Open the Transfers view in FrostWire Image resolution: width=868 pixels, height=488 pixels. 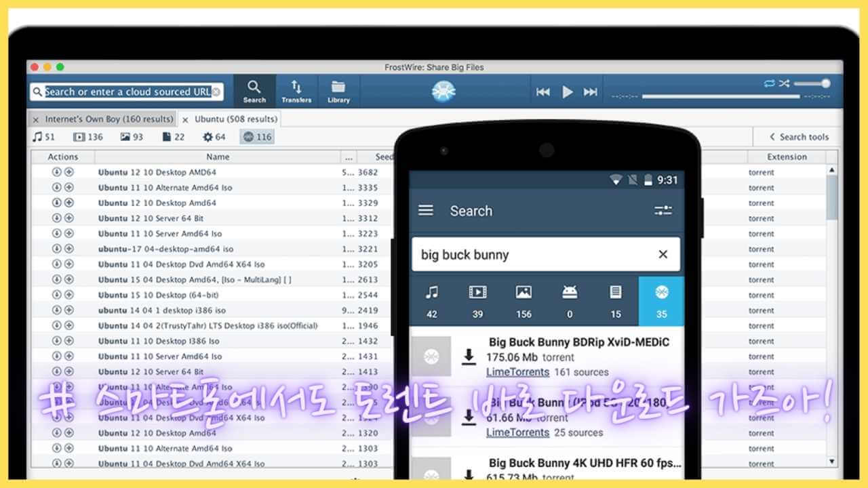click(296, 91)
